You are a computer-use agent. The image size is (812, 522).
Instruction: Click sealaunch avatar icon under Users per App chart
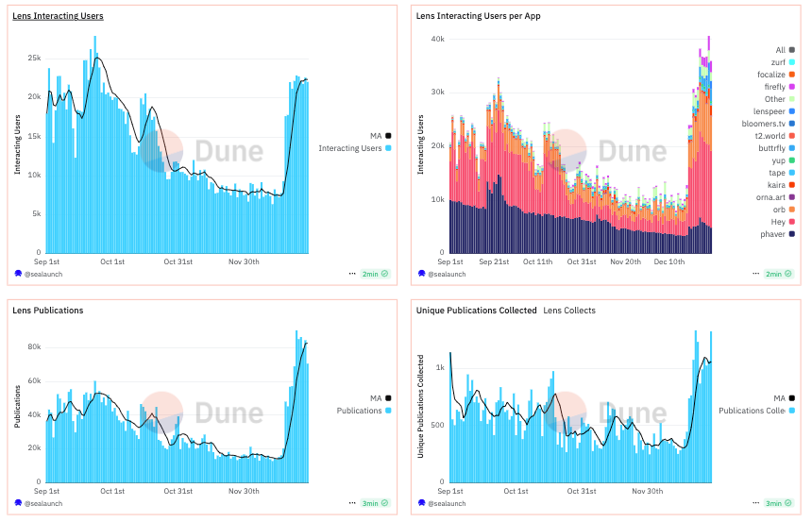[421, 274]
